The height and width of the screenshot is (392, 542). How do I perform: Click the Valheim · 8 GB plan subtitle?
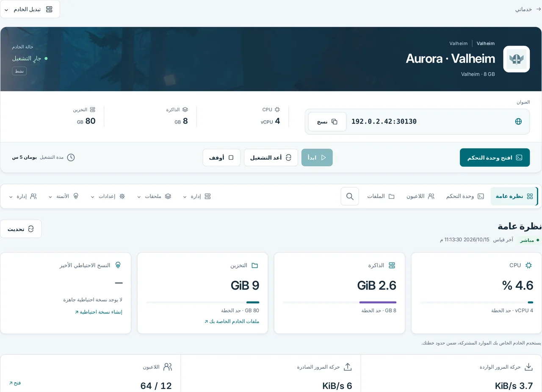coord(478,74)
